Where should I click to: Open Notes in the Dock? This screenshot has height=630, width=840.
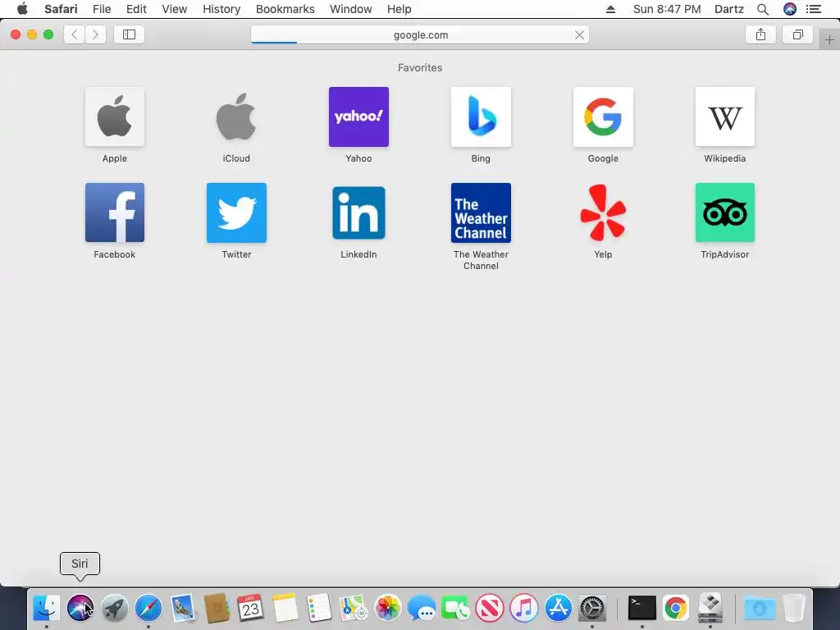[285, 608]
